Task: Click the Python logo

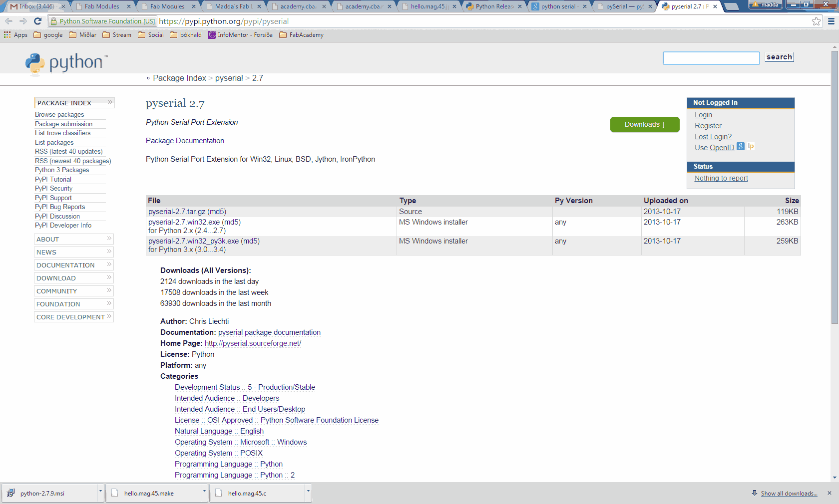Action: tap(66, 63)
